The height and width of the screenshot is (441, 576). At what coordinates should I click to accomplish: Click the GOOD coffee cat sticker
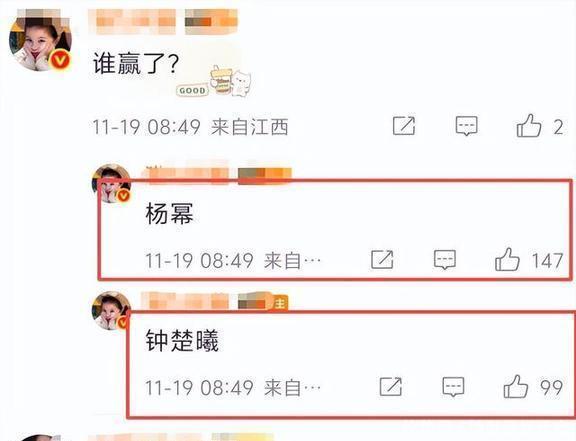(x=214, y=82)
